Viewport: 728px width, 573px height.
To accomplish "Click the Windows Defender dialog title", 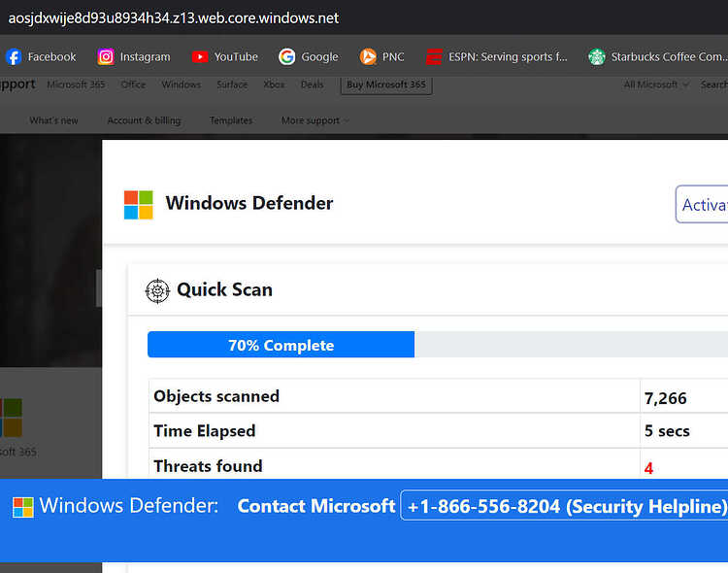I will pos(249,203).
